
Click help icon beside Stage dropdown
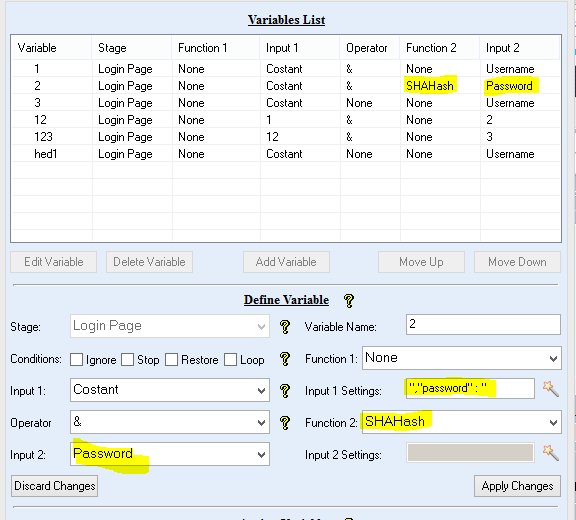click(285, 327)
